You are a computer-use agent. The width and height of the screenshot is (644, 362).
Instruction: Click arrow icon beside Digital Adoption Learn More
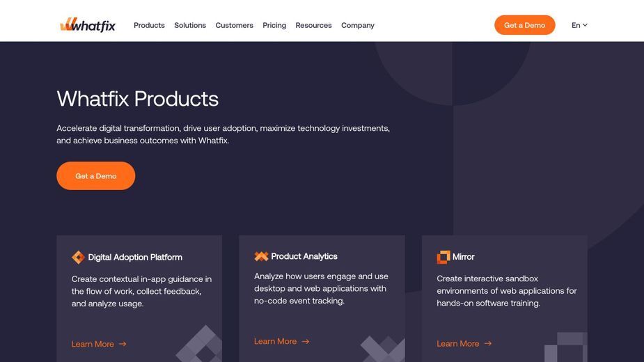click(x=123, y=344)
